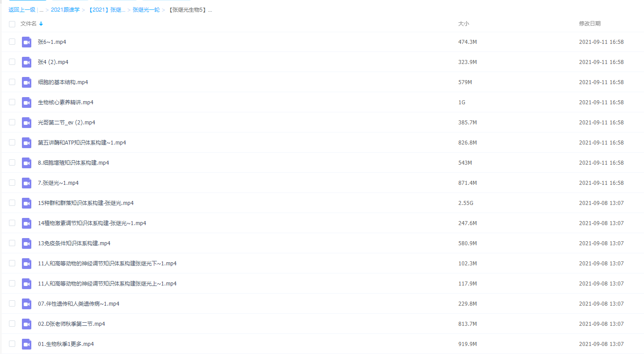Image resolution: width=644 pixels, height=354 pixels.
Task: Click video icon for 01.生物秋季1更多.mp4
Action: click(x=26, y=344)
